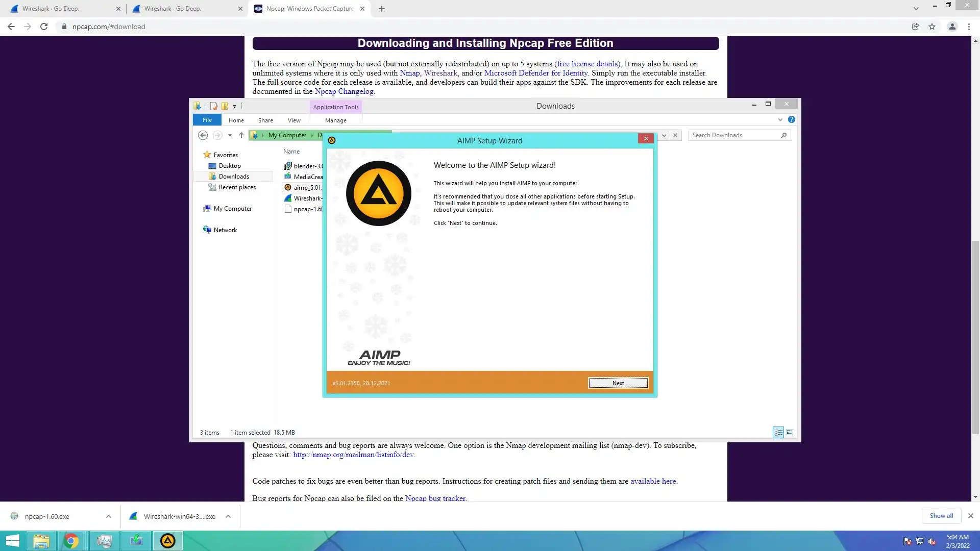
Task: Reload the npcap page
Action: (44, 27)
